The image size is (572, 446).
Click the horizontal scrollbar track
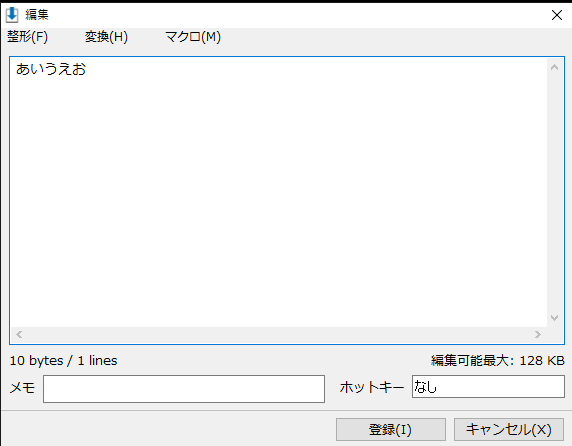click(x=278, y=334)
